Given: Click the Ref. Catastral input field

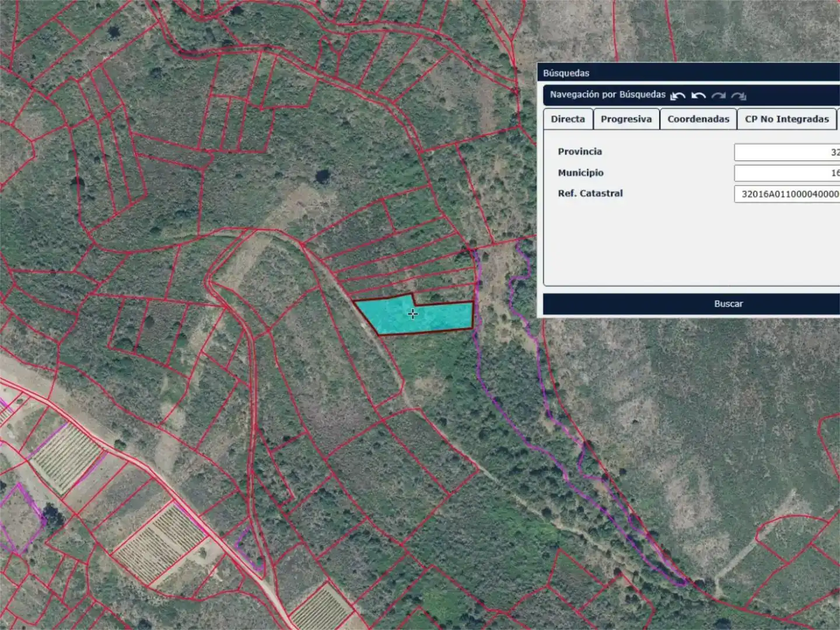Looking at the screenshot, I should pyautogui.click(x=787, y=194).
